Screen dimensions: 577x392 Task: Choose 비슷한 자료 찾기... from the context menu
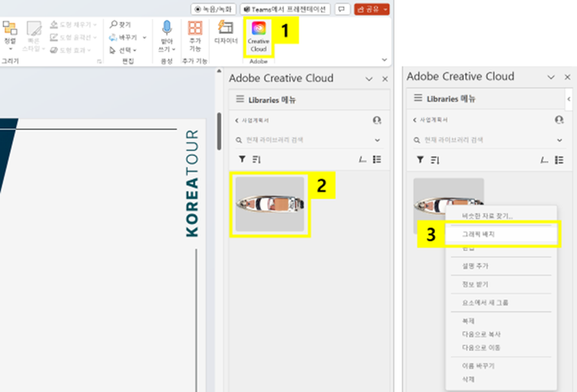[x=501, y=216]
